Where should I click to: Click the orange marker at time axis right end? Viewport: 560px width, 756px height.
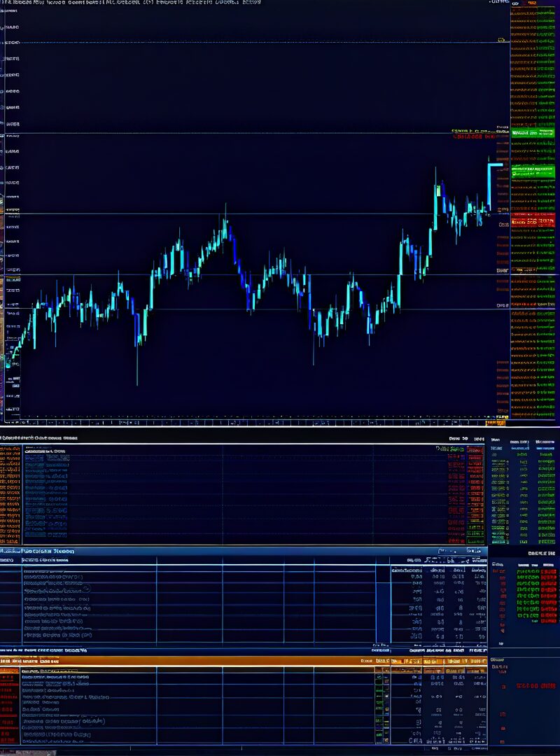(x=496, y=422)
